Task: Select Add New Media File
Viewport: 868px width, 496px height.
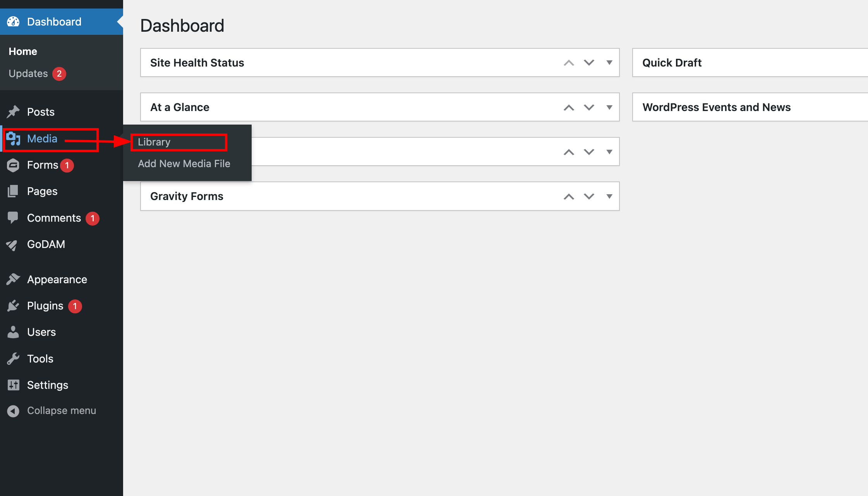Action: point(184,164)
